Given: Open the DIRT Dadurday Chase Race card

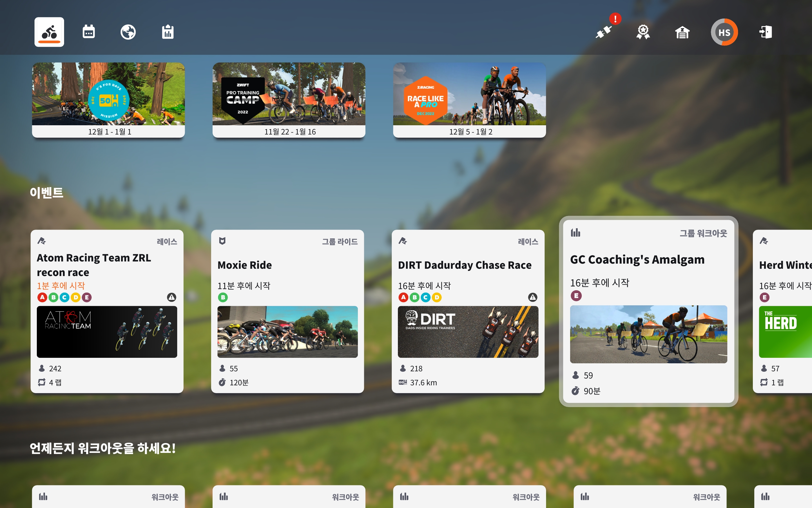Looking at the screenshot, I should [x=468, y=311].
